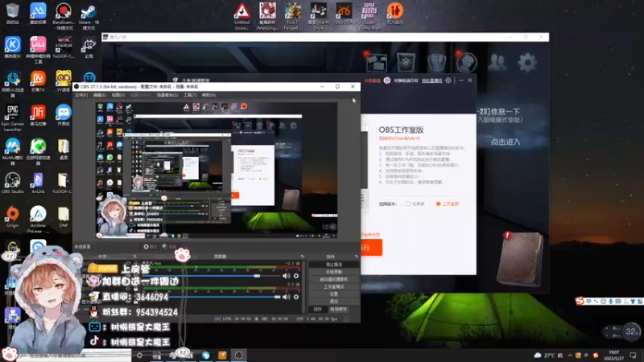Open DEVOUR desktop shortcut

tap(344, 14)
